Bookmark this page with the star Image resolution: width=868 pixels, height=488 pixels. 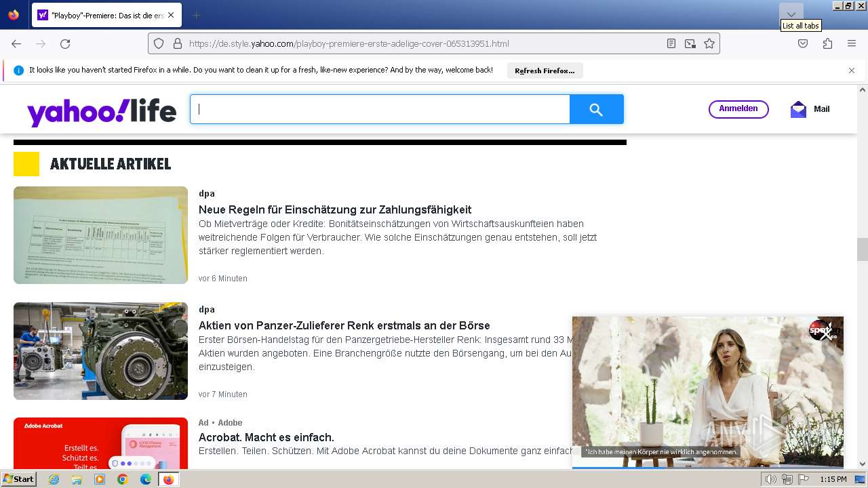(709, 43)
